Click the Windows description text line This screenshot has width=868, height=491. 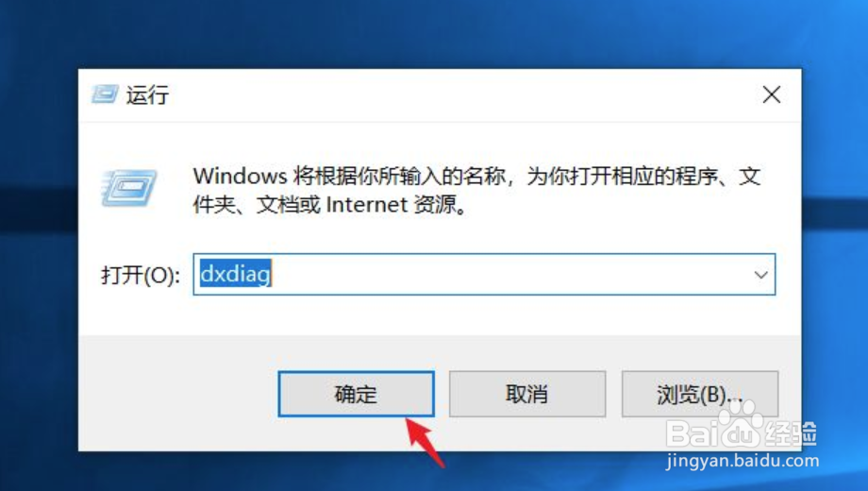pos(476,177)
